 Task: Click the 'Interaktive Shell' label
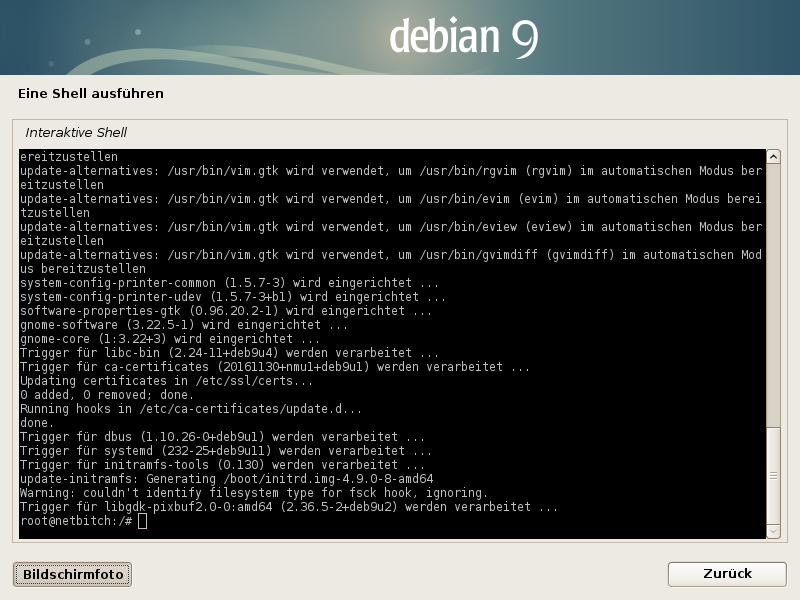click(x=76, y=133)
